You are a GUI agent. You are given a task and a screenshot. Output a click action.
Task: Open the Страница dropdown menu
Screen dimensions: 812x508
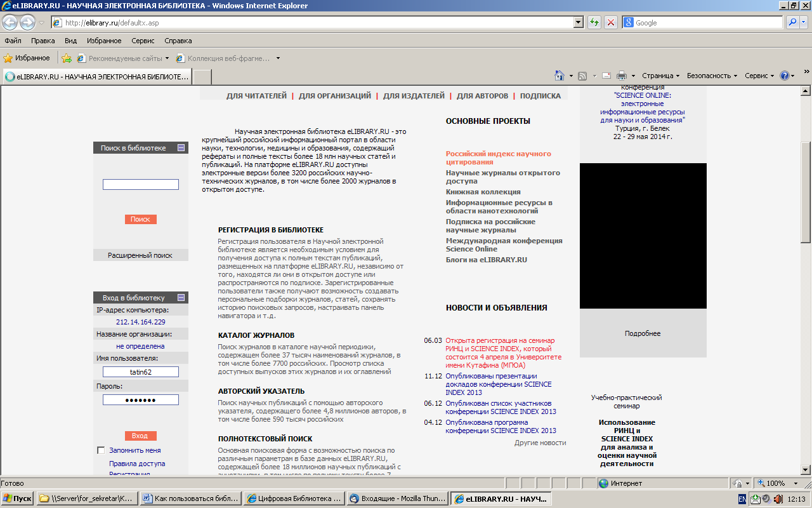[660, 76]
